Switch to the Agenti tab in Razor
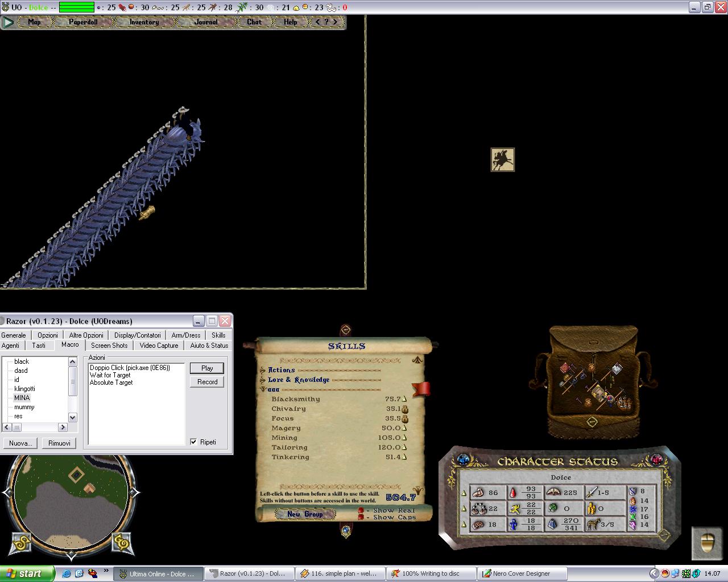The height and width of the screenshot is (582, 728). tap(11, 345)
